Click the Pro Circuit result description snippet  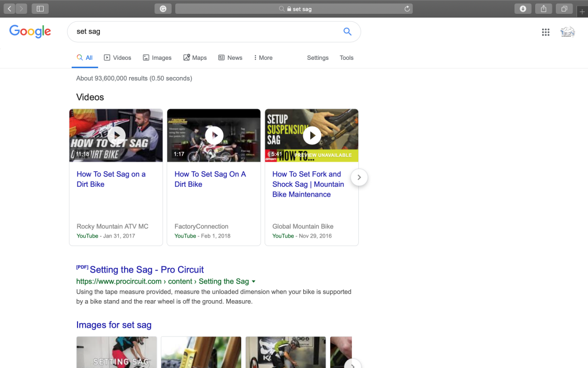(x=214, y=297)
